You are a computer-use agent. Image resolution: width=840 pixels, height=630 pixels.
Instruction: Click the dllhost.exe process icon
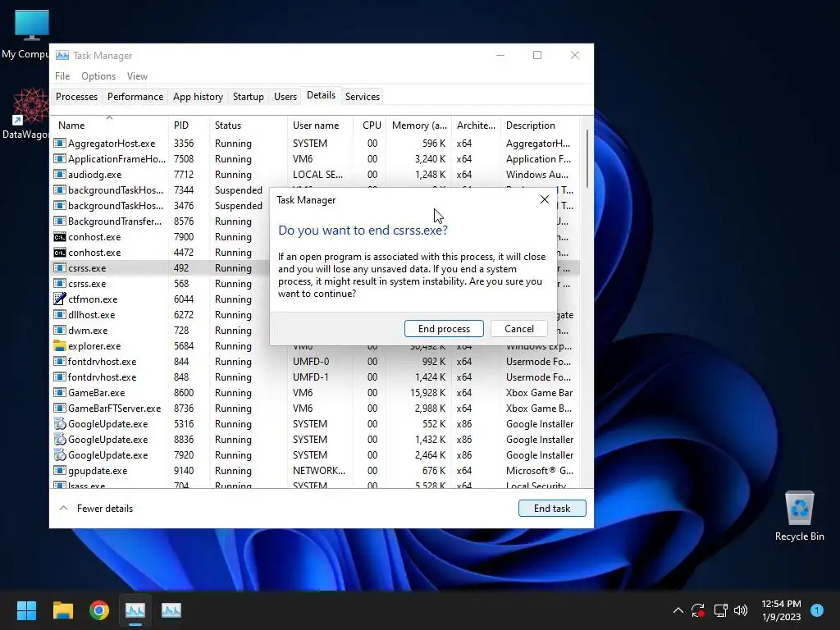click(59, 314)
